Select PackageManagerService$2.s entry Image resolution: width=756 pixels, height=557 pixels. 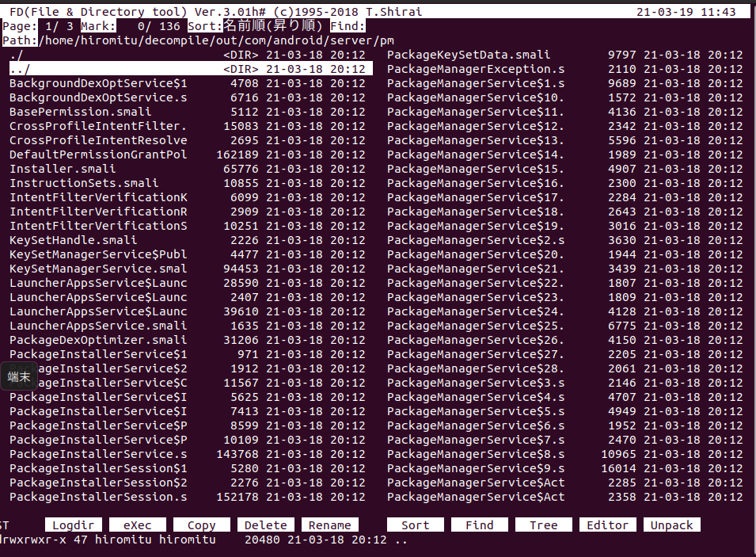point(565,240)
